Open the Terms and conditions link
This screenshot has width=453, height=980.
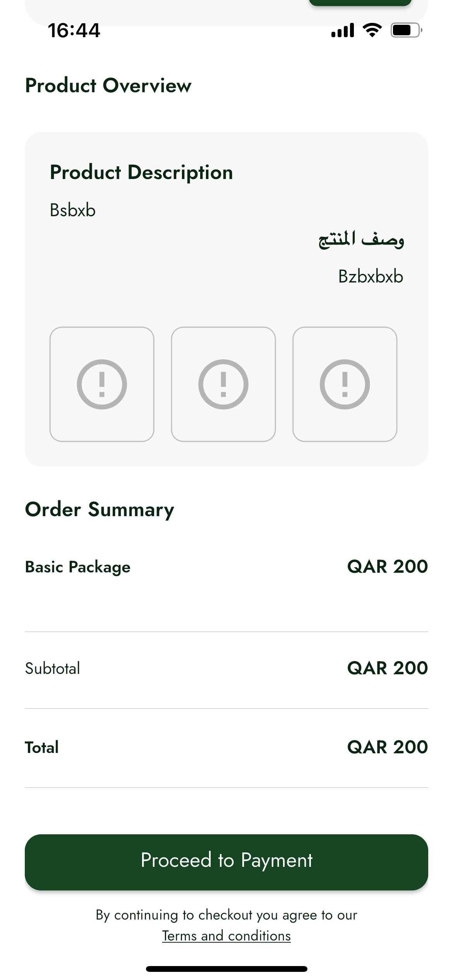[x=226, y=935]
